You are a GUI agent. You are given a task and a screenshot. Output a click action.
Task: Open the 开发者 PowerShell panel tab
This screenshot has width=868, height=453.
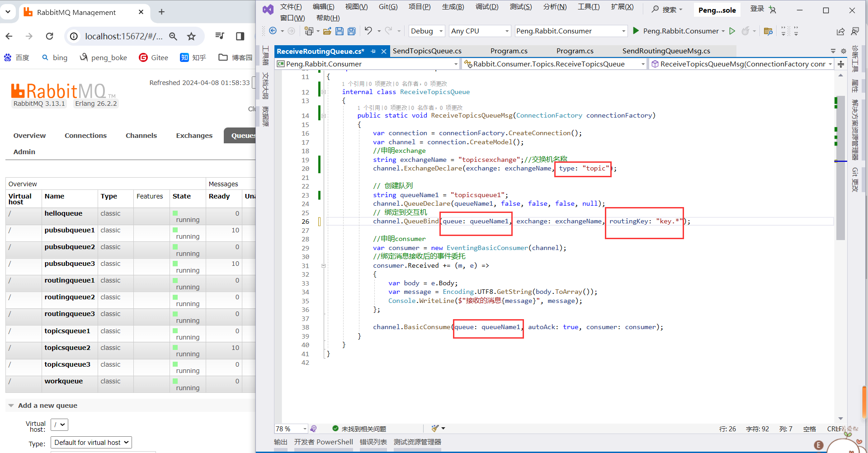coord(323,442)
